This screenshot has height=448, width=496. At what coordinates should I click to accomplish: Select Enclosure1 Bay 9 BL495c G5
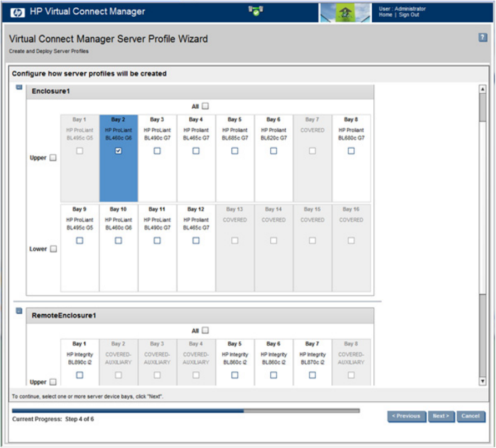(80, 240)
